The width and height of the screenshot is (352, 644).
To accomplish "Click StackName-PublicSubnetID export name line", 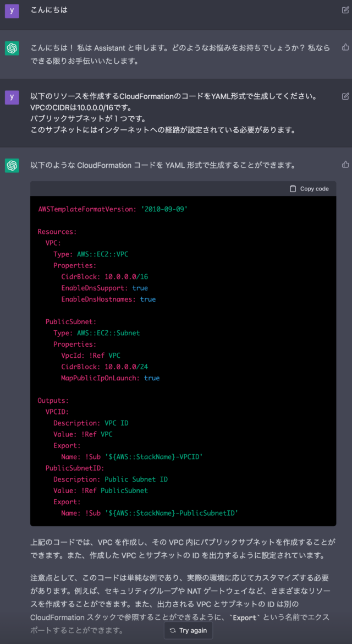I will point(150,512).
